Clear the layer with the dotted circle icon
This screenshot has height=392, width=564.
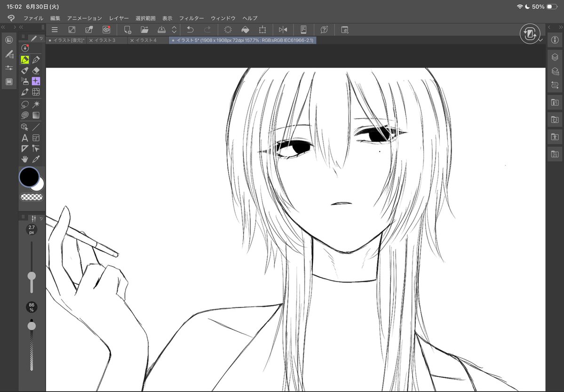click(228, 30)
